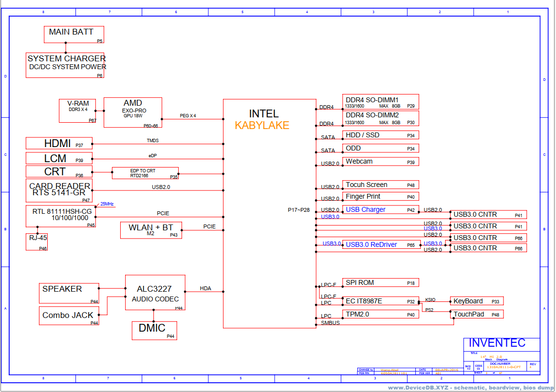Click the "RTL 81111HSH-CG" LAN chip label
Screen dimensions: 556x392
pos(62,211)
